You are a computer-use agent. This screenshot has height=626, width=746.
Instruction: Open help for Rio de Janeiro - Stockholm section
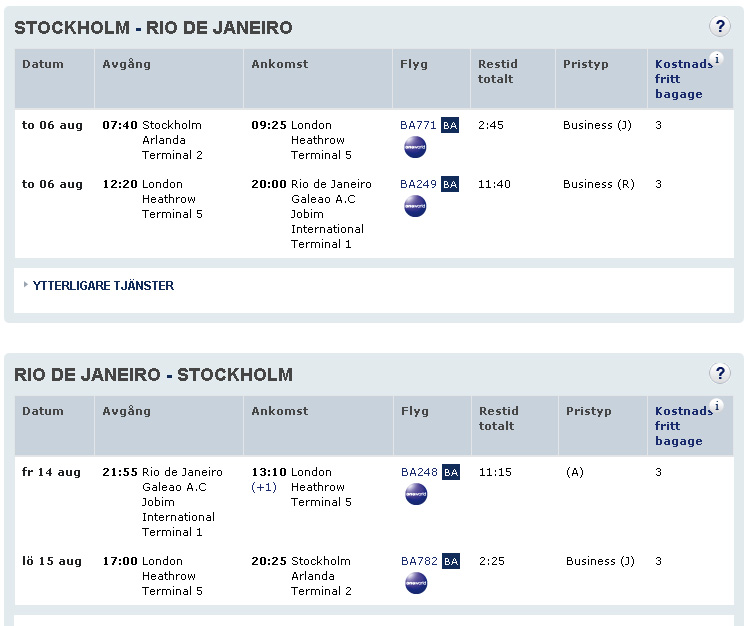tap(720, 374)
